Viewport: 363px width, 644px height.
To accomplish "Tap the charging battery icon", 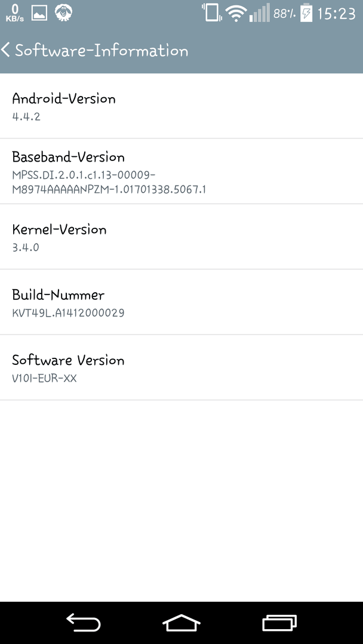I will click(306, 13).
